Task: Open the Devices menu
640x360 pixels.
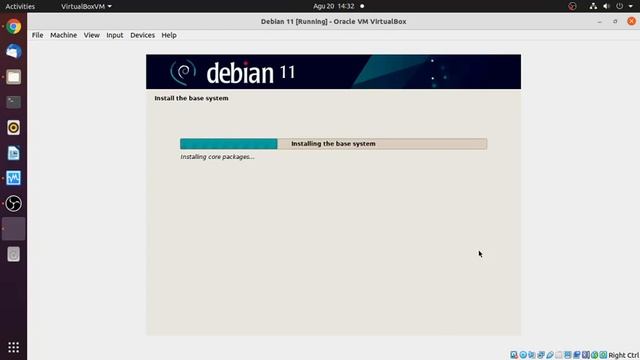Action: coord(142,35)
